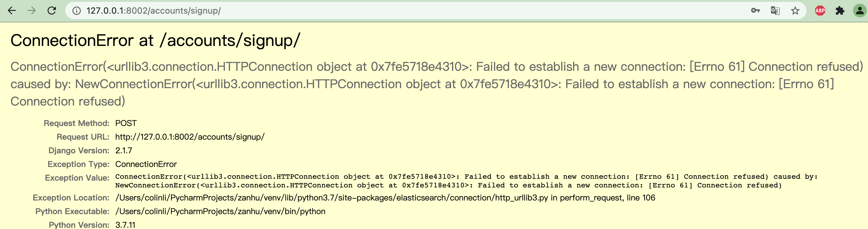Go back to the previous page
The width and height of the screenshot is (868, 229).
(12, 11)
